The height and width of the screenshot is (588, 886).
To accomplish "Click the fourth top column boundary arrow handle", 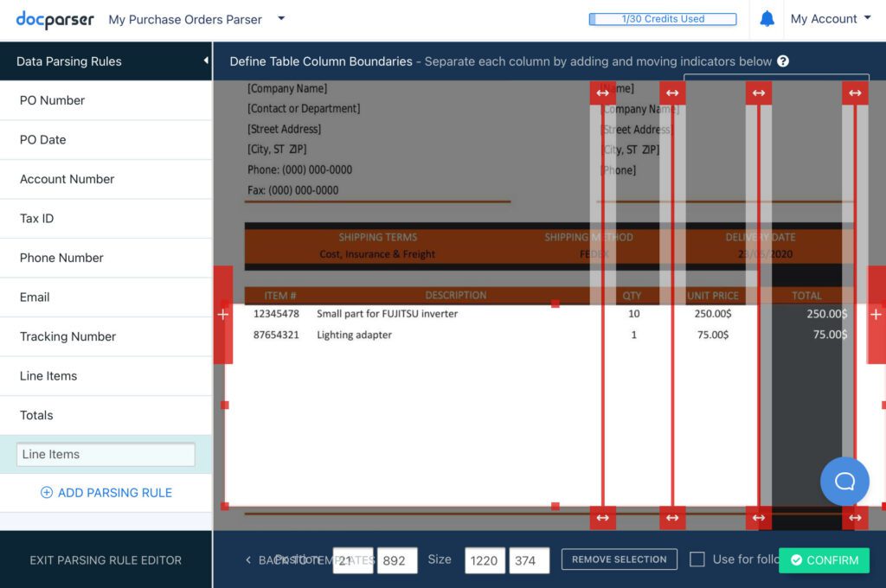I will (x=856, y=93).
